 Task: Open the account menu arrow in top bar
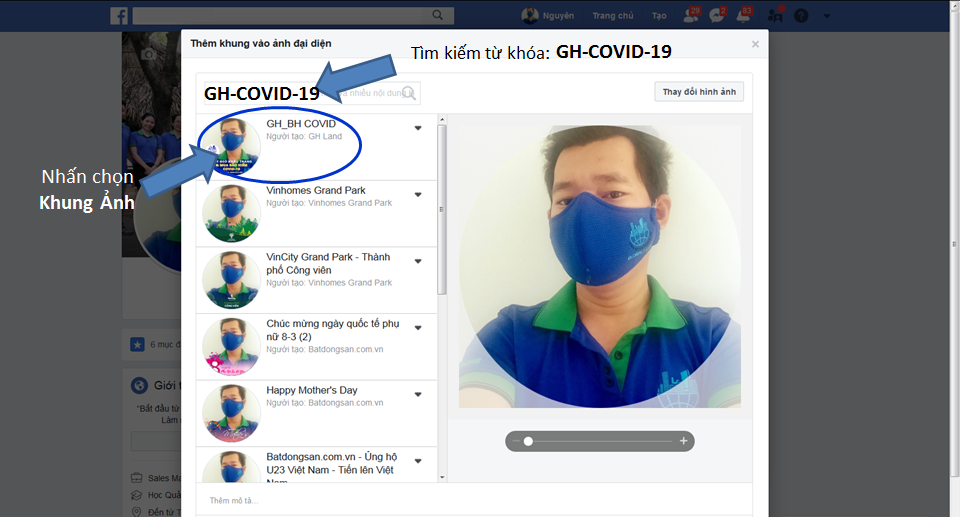(827, 17)
